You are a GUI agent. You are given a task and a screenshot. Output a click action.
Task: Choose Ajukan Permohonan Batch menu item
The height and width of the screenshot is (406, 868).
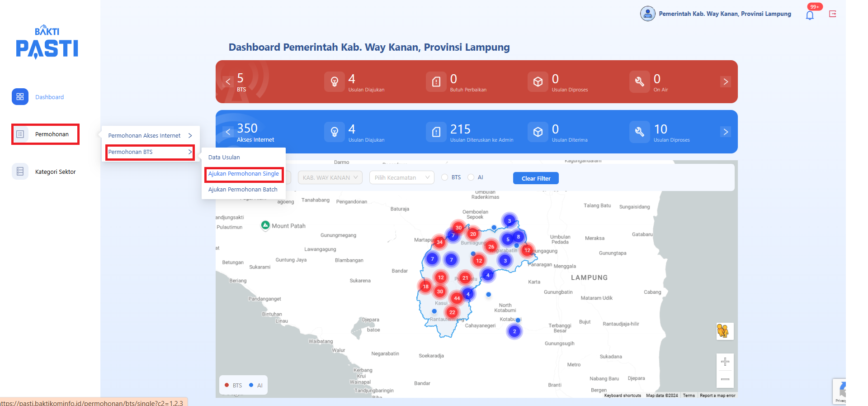coord(243,190)
